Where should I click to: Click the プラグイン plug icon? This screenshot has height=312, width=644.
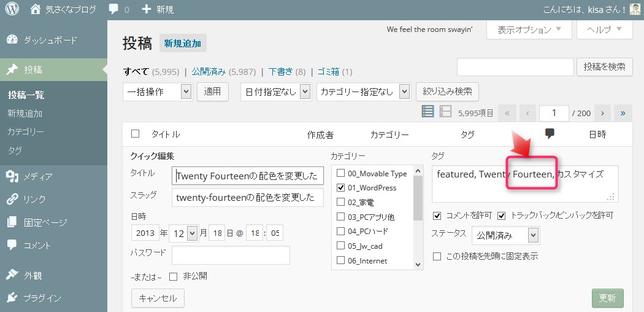pyautogui.click(x=12, y=298)
